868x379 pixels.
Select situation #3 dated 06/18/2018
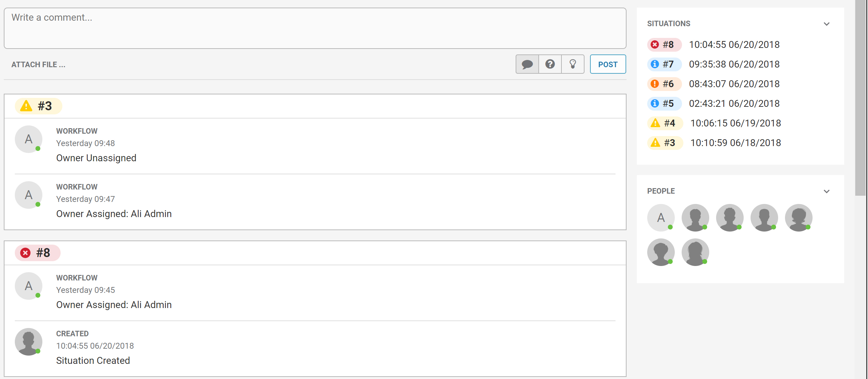(x=714, y=143)
